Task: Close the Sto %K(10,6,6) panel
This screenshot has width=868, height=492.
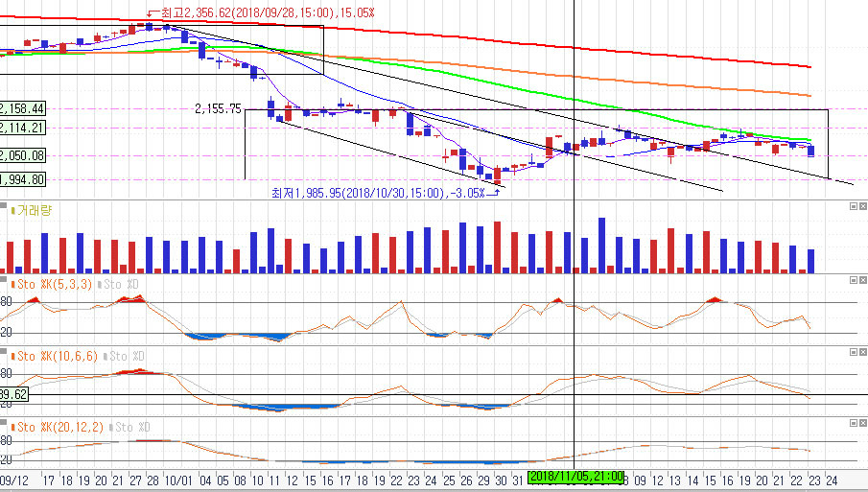Action: (862, 352)
